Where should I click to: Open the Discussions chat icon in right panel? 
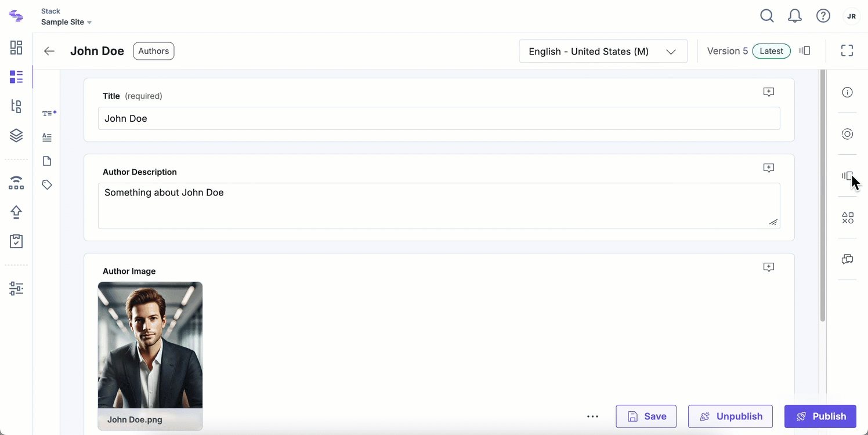pos(848,259)
